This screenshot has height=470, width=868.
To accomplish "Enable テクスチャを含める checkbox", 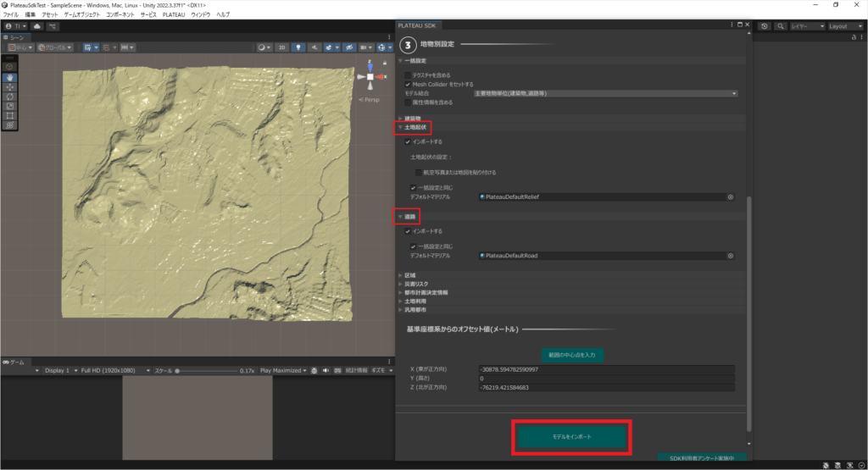I will tap(408, 75).
